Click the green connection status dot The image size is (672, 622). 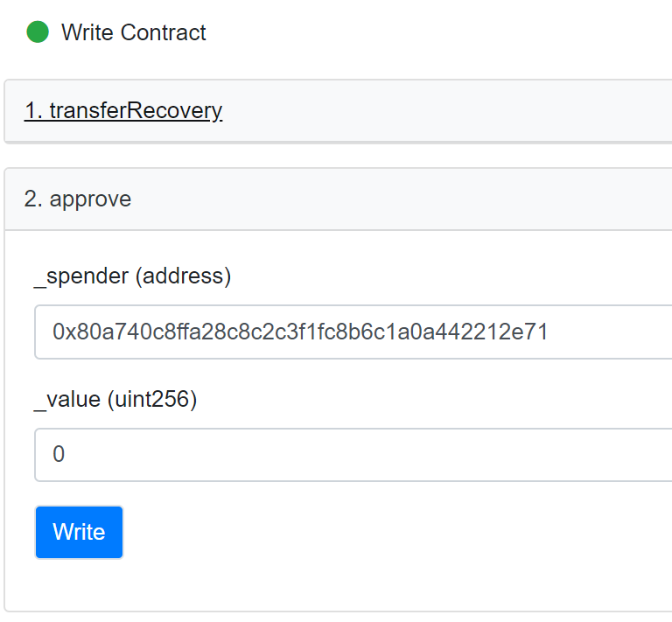point(38,33)
